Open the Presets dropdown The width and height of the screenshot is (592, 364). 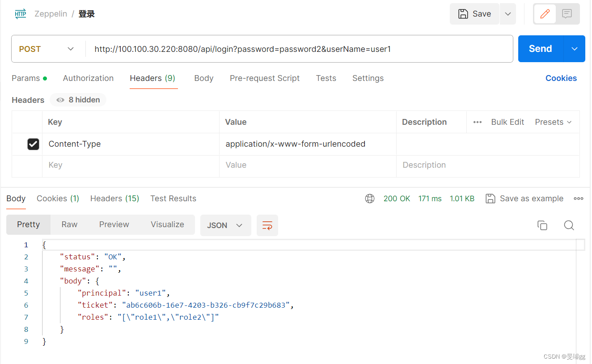[554, 122]
